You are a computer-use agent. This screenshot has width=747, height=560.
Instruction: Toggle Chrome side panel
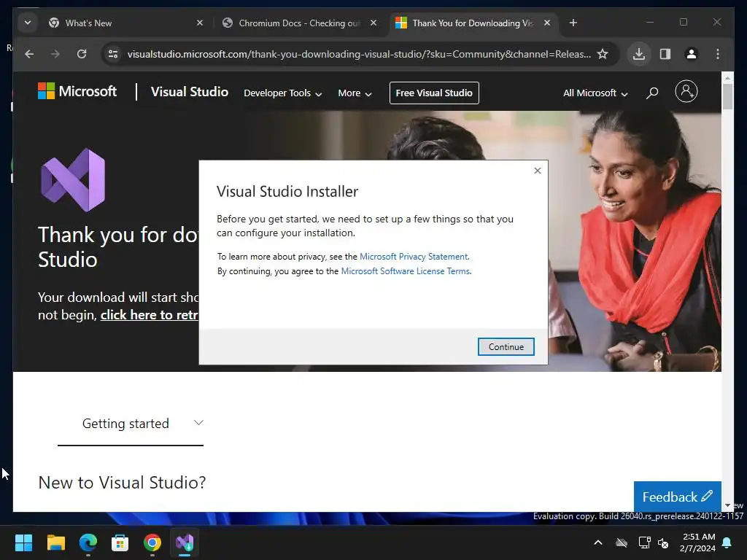pos(665,54)
